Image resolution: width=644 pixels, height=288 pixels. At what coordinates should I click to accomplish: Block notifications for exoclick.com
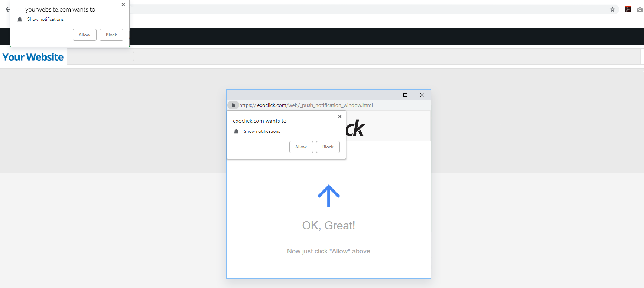click(328, 147)
